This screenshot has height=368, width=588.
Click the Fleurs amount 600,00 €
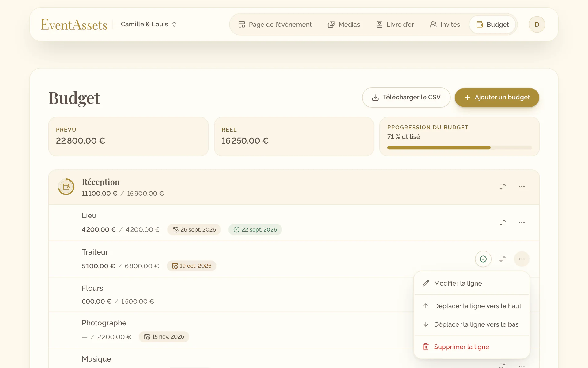(x=96, y=301)
